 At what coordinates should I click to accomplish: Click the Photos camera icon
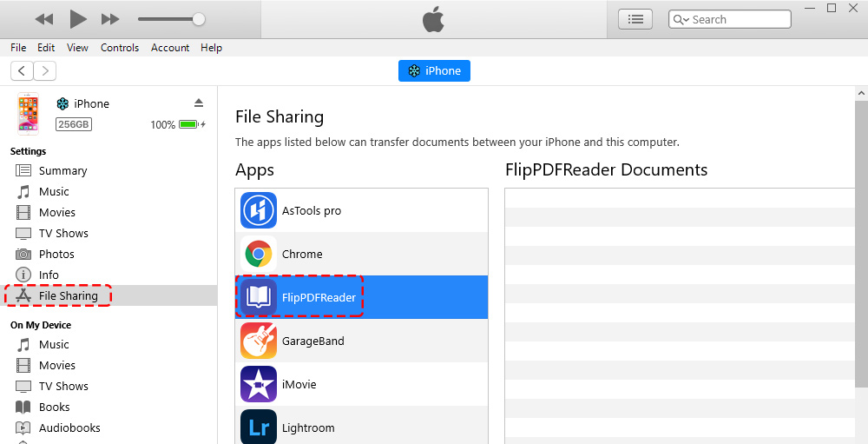click(x=23, y=254)
